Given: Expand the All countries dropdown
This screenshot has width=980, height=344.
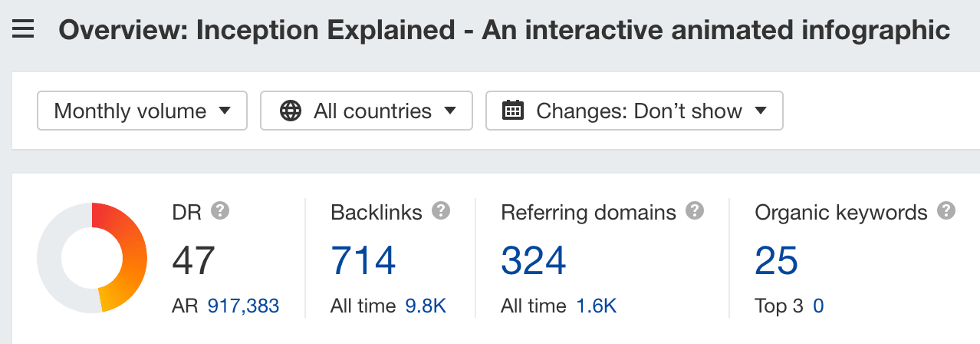Looking at the screenshot, I should click(367, 111).
